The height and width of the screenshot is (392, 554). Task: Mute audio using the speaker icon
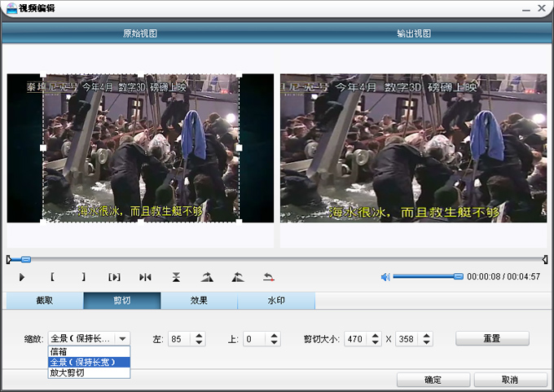[385, 277]
